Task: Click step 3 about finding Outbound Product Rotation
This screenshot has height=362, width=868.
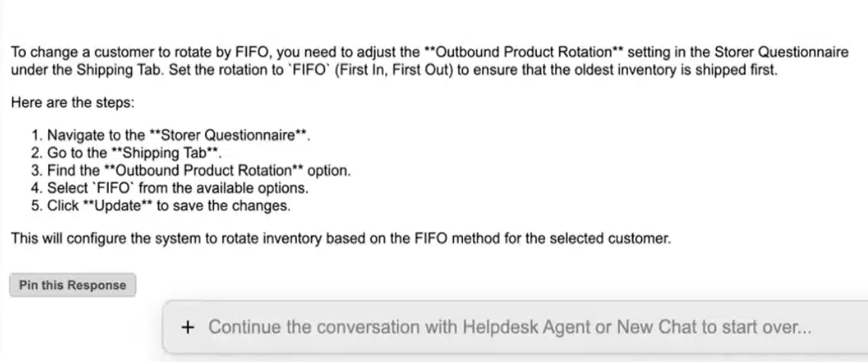Action: point(198,171)
